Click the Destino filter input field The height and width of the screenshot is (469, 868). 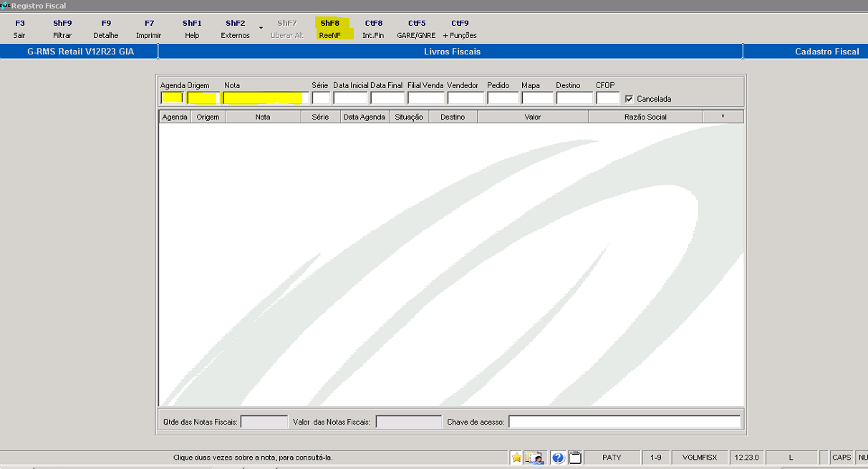coord(574,98)
